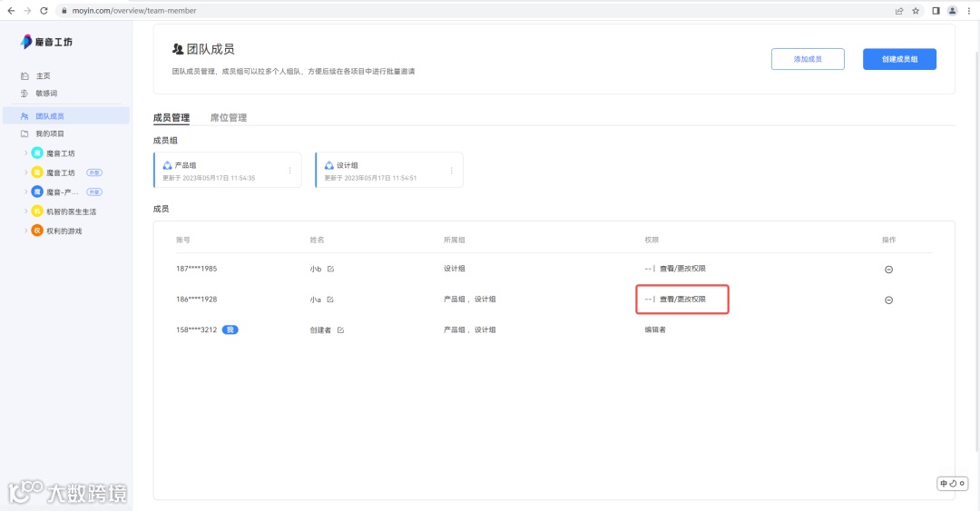Open the 设计组 member group card
This screenshot has width=980, height=511.
[x=389, y=170]
